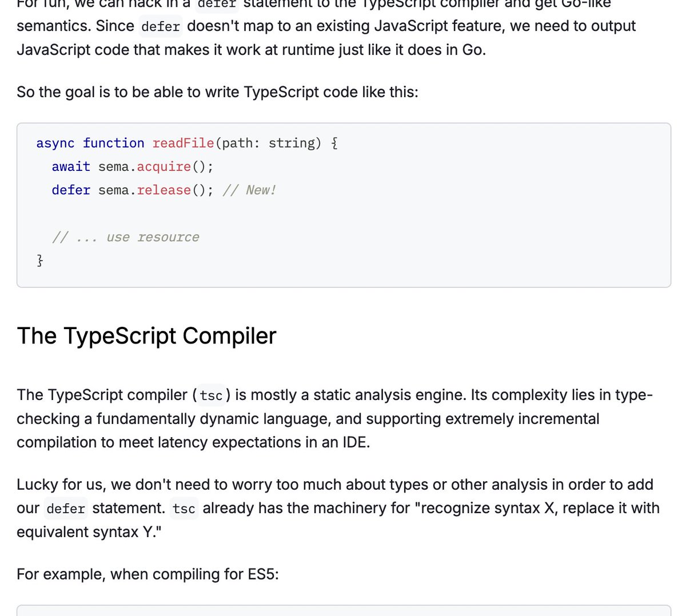Click the inline "defer" code after "our"
The image size is (686, 616).
pos(66,509)
